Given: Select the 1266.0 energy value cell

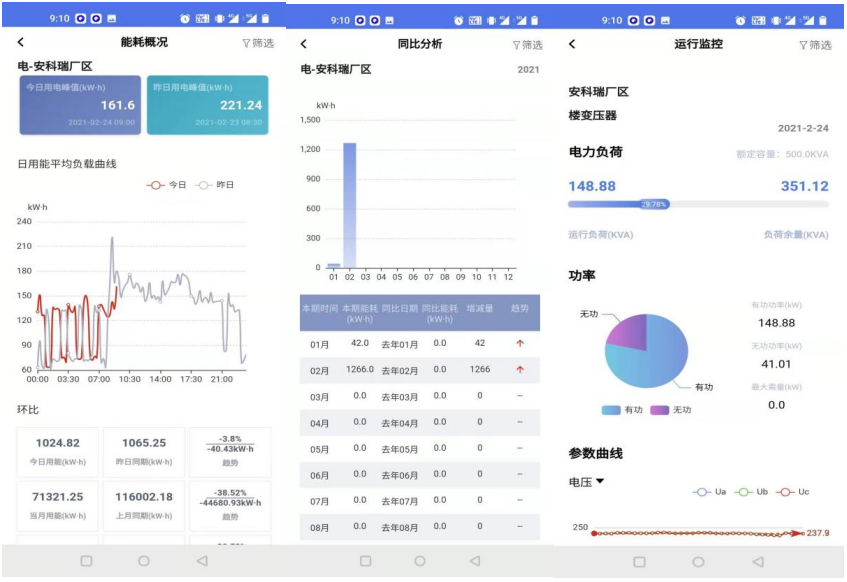Looking at the screenshot, I should 360,370.
